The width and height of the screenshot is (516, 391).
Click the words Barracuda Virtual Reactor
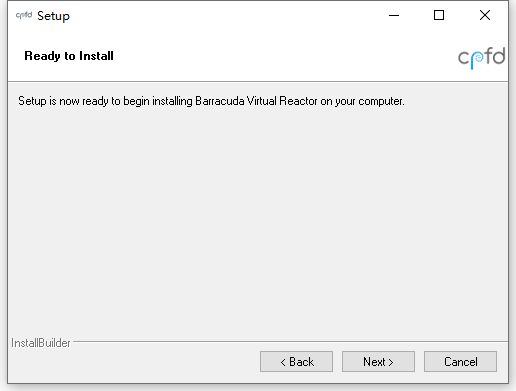[256, 101]
